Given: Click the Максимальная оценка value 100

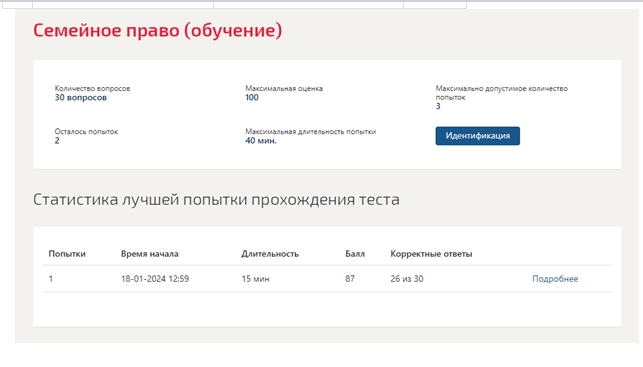Looking at the screenshot, I should tap(252, 98).
